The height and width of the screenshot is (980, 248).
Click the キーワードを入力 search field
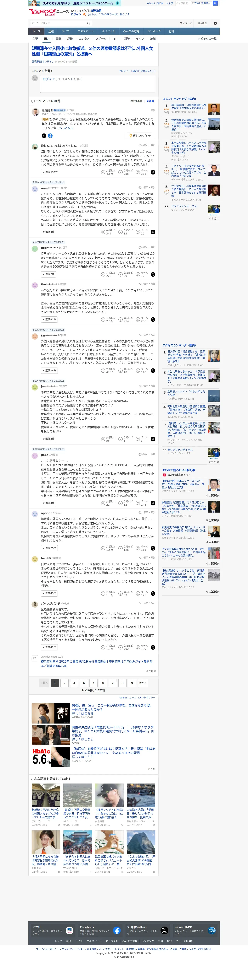pos(58,23)
